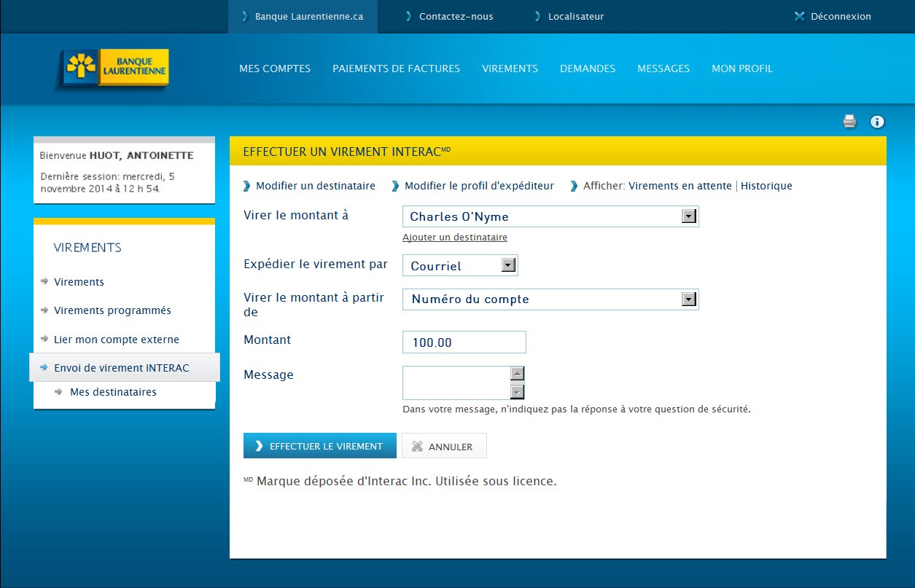Click Modifier le profil d'expéditeur
This screenshot has width=915, height=588.
click(x=479, y=186)
